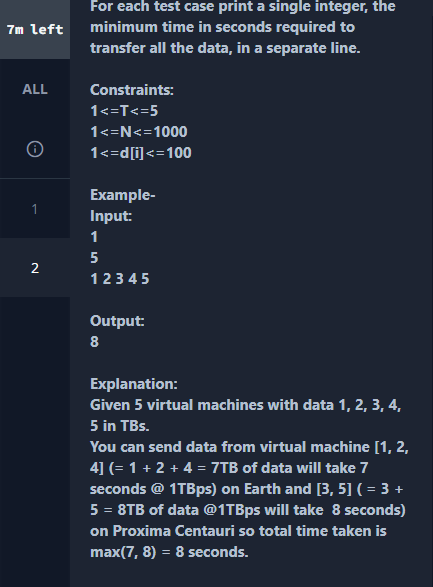Select question 2 in sidebar
Viewport: 433px width, 587px height.
[x=35, y=268]
